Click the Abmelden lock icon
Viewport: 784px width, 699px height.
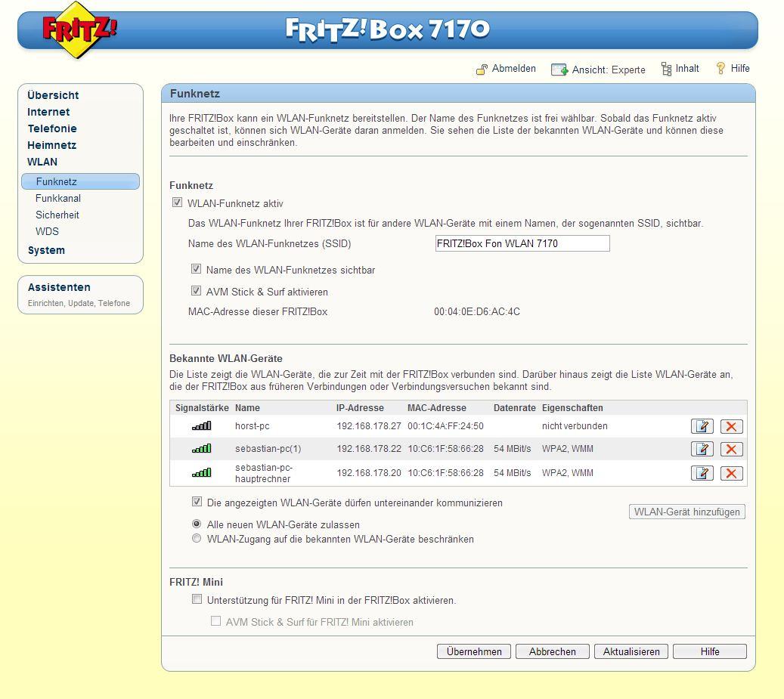tap(482, 69)
